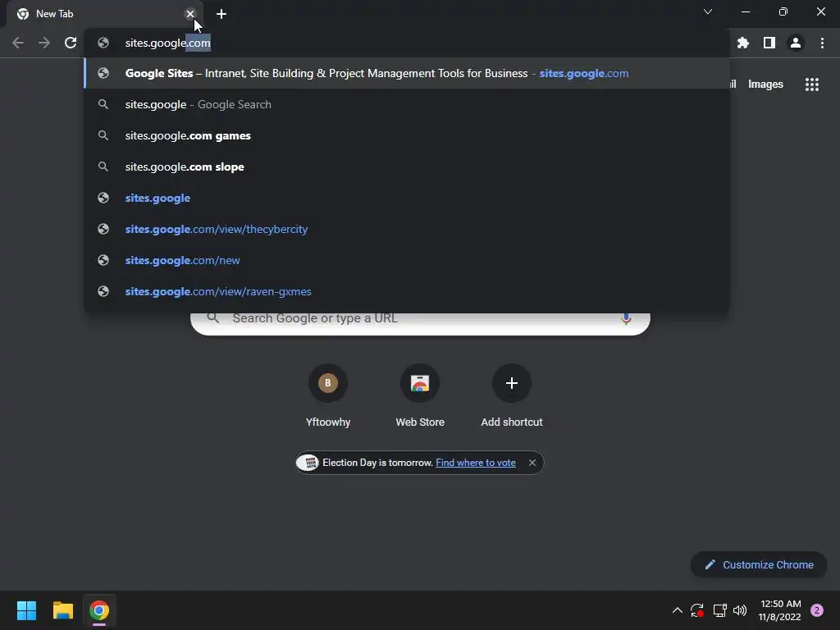Open sites.google.com/view/raven-gxmes suggestion

407,291
